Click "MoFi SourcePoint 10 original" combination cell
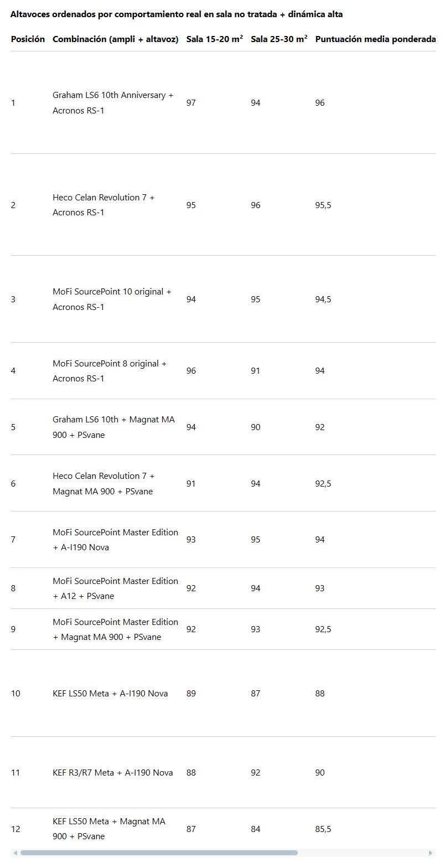This screenshot has height=868, width=445. coord(112,299)
